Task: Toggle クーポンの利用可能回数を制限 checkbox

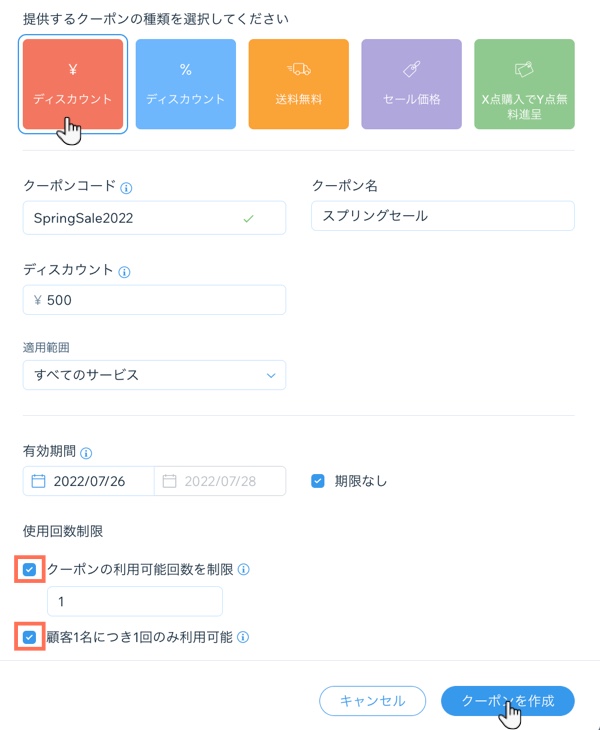Action: click(30, 570)
